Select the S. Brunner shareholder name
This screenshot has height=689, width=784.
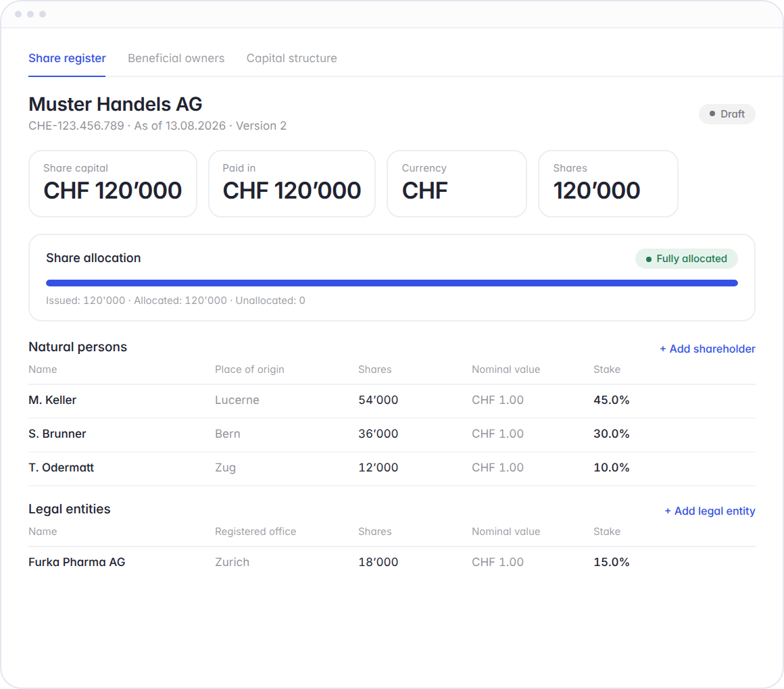click(57, 434)
